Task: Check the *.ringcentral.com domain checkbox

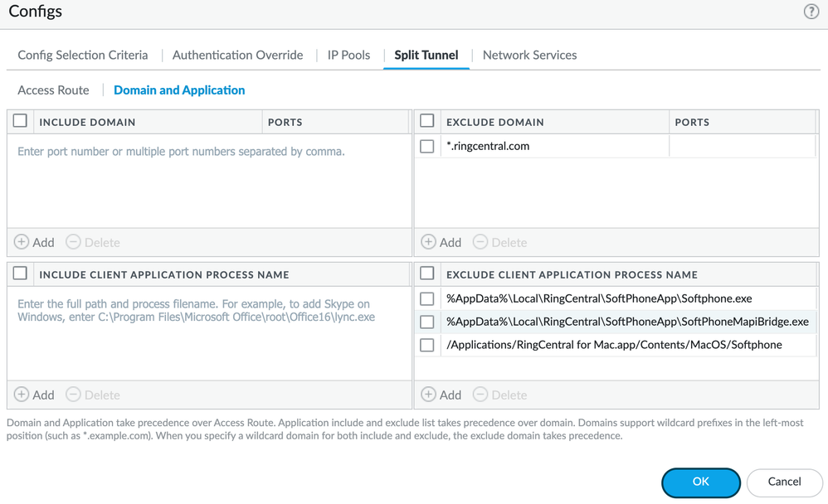Action: [x=427, y=146]
